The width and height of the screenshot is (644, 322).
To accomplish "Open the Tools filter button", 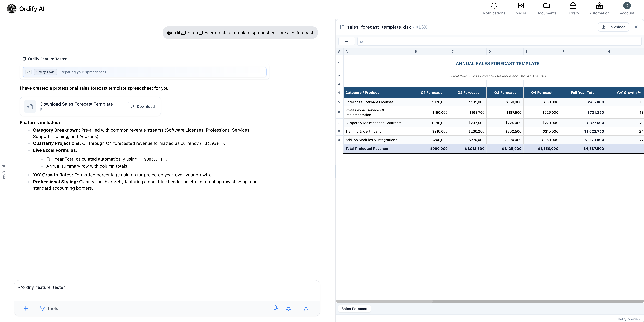I will tap(49, 308).
